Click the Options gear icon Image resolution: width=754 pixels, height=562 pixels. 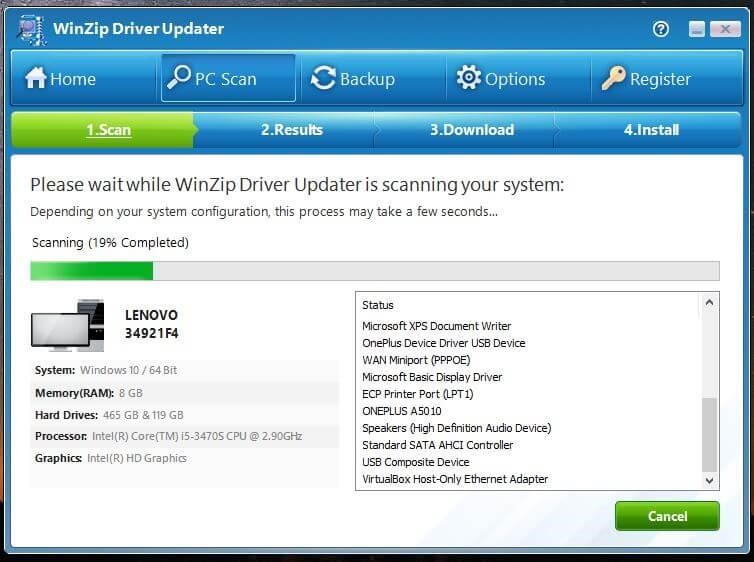tap(469, 77)
